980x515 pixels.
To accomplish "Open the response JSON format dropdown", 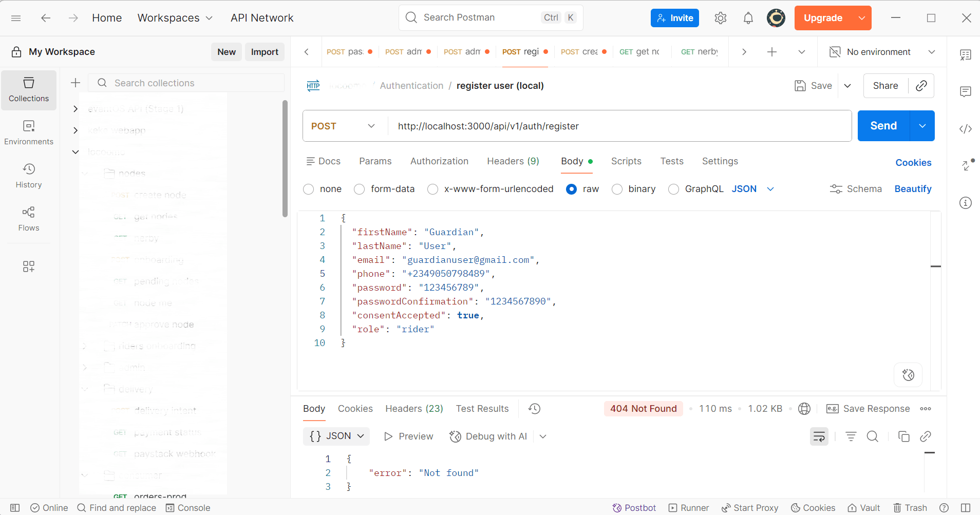I will (337, 436).
